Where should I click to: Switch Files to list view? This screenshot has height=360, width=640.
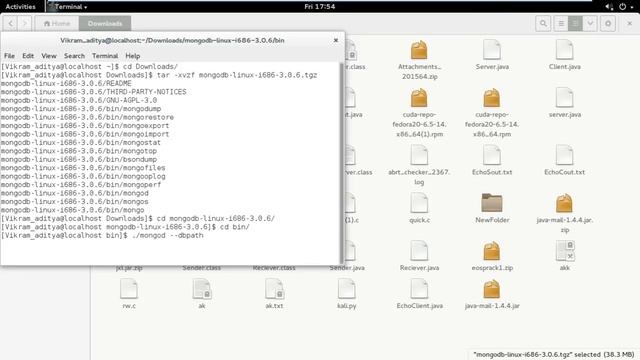coord(561,24)
